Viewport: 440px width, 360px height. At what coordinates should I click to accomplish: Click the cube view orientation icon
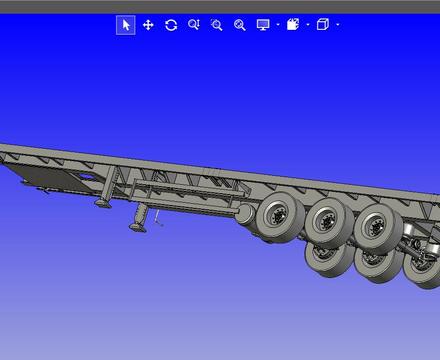(x=323, y=24)
